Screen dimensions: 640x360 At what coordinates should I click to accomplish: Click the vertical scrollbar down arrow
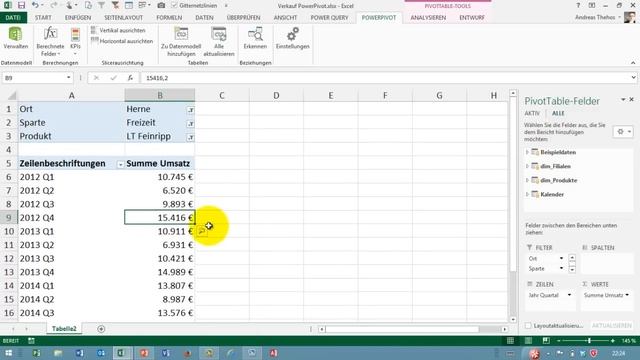click(513, 320)
